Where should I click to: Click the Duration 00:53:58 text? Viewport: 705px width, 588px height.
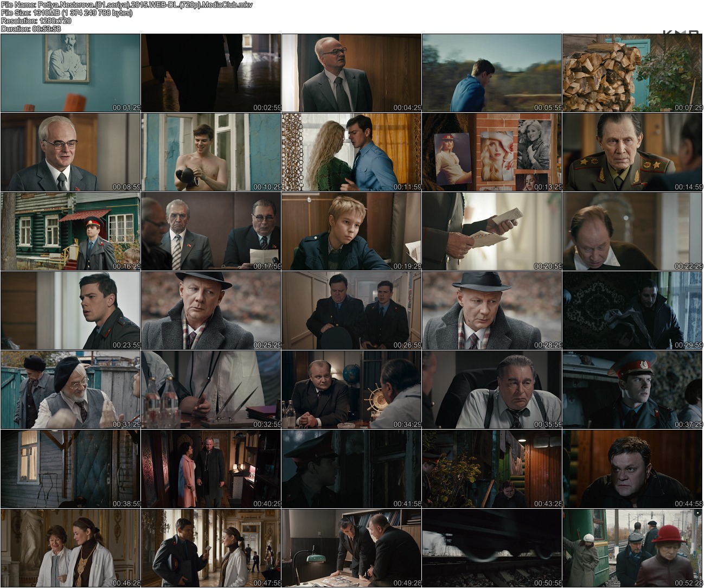(x=31, y=29)
